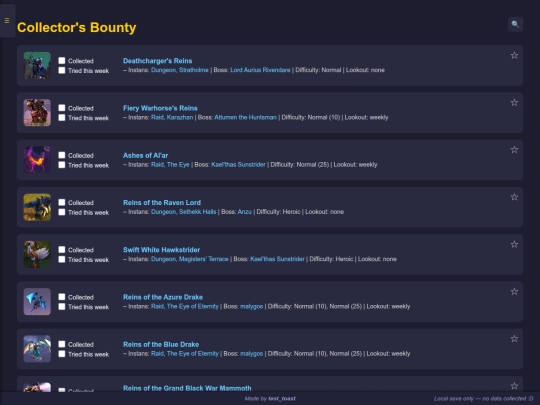The image size is (540, 405).
Task: Follow the Raid, The Eye instance link
Action: (x=170, y=164)
